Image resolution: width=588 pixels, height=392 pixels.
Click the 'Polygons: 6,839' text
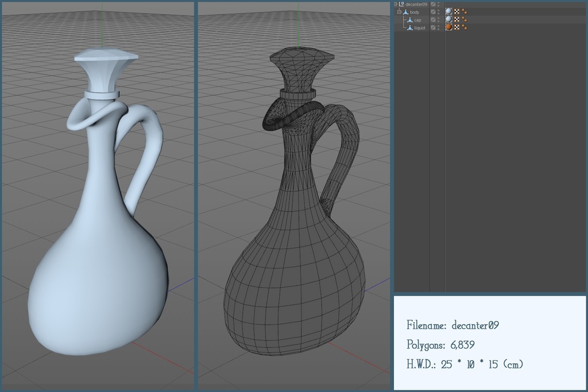coord(440,344)
